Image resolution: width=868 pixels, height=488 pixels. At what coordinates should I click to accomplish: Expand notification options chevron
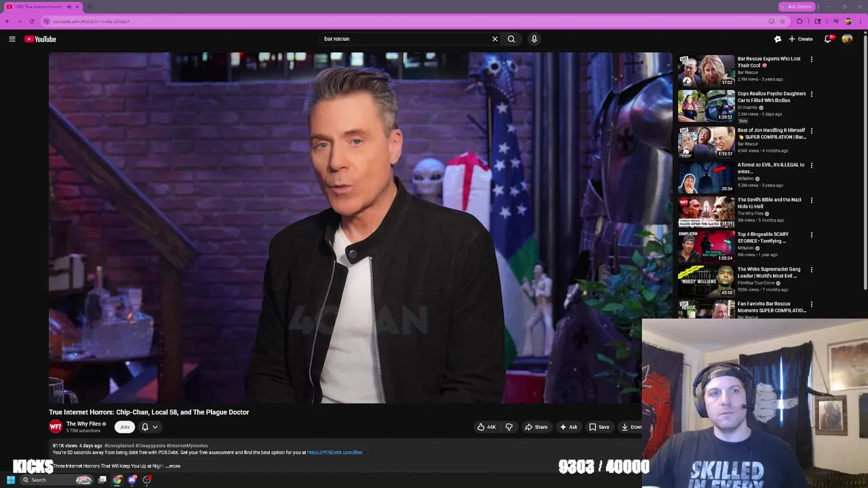(x=155, y=427)
